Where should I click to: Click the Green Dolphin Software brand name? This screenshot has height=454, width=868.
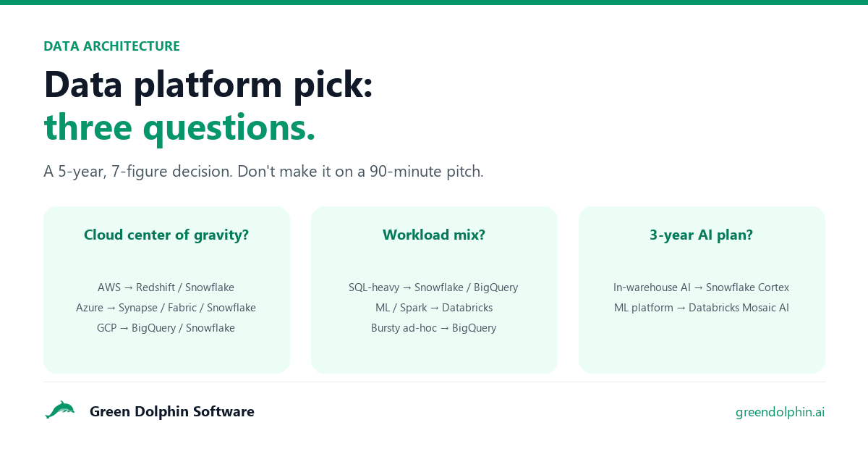[172, 411]
